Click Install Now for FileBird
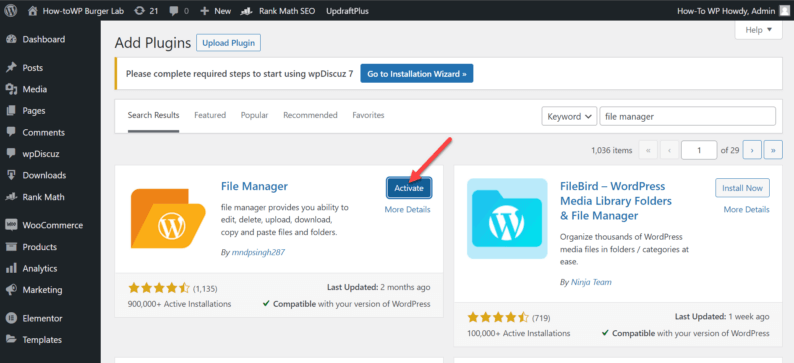794x363 pixels. (742, 188)
